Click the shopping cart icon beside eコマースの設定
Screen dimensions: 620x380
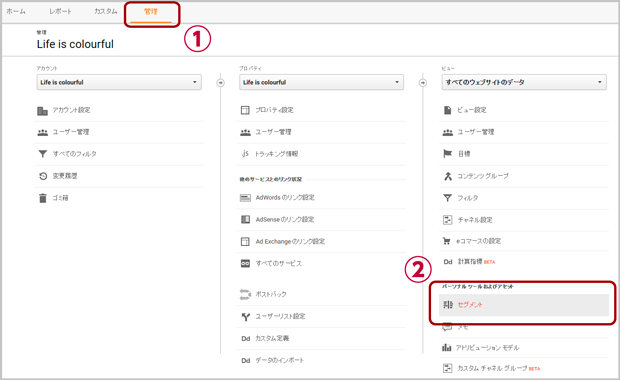pos(447,241)
